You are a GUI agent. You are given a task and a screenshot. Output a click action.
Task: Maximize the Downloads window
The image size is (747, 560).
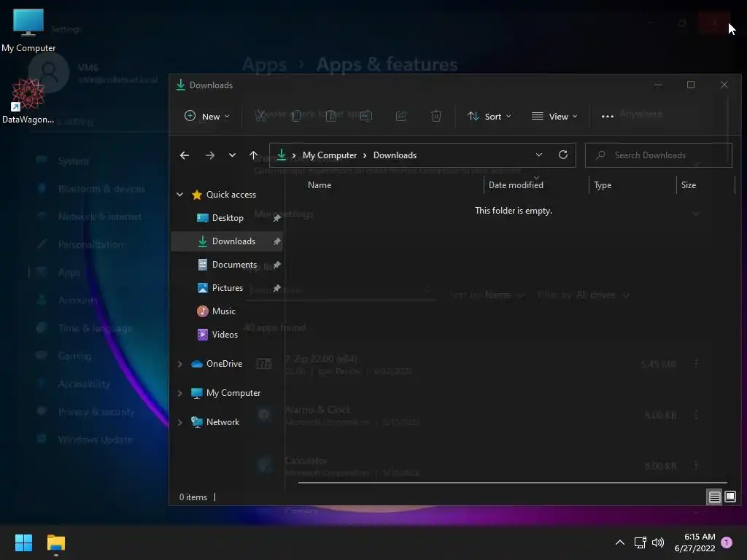[691, 85]
